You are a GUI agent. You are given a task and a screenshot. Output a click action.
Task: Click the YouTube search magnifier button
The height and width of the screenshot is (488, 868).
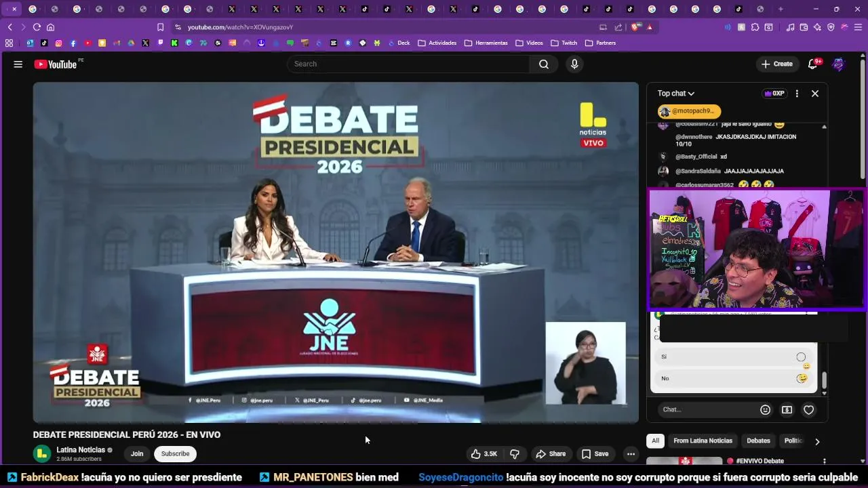click(544, 64)
